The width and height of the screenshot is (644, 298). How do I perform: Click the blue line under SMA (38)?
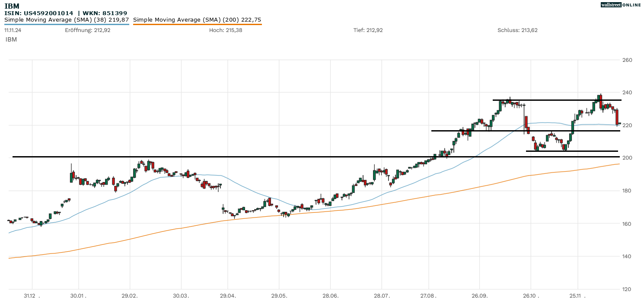point(67,25)
